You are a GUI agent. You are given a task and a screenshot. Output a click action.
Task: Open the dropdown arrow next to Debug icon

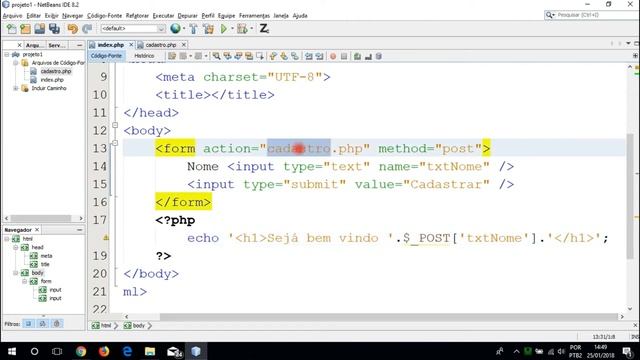(x=251, y=29)
